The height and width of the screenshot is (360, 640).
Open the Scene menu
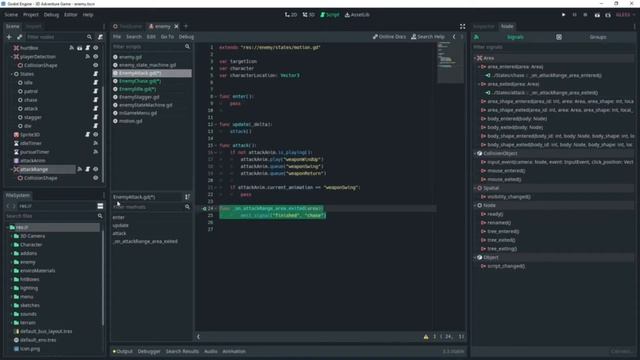pos(11,15)
